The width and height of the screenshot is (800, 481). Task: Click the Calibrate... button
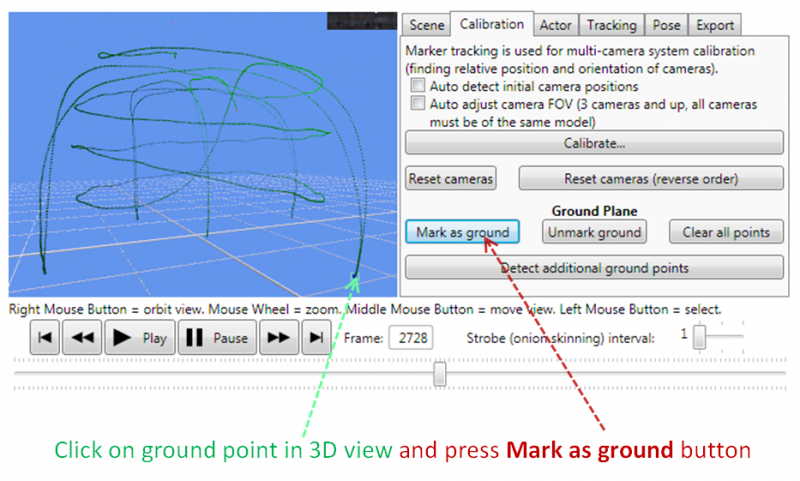594,143
